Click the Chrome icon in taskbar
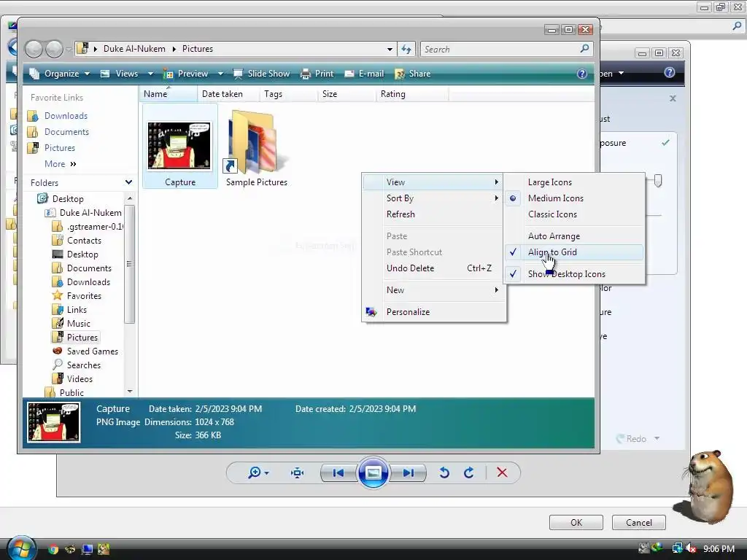Screen dimensions: 747x560 pos(53,549)
